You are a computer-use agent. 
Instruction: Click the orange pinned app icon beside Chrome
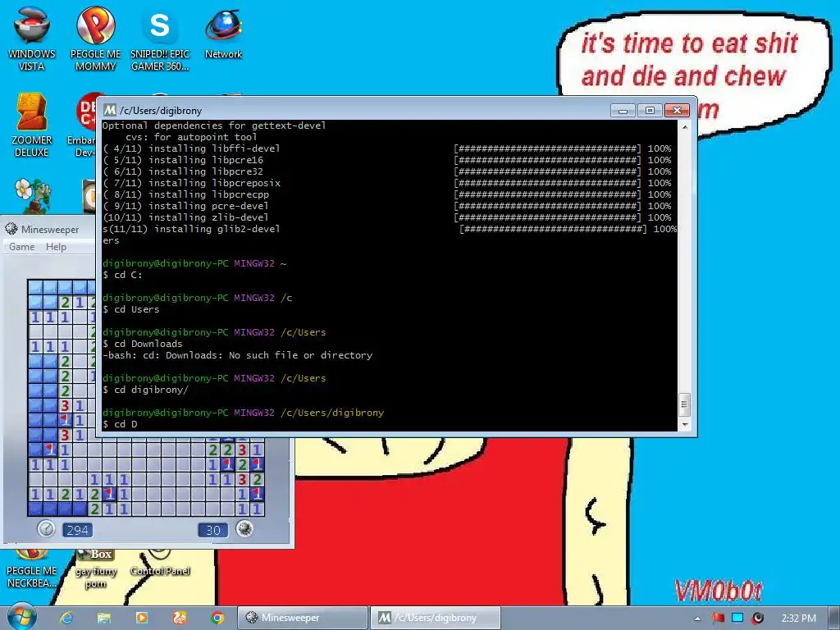click(x=180, y=618)
